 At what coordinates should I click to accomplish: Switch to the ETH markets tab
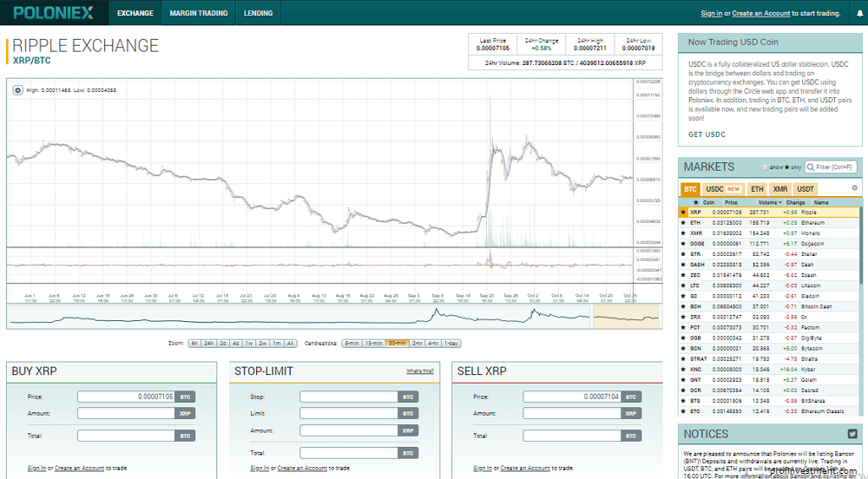[x=757, y=189]
